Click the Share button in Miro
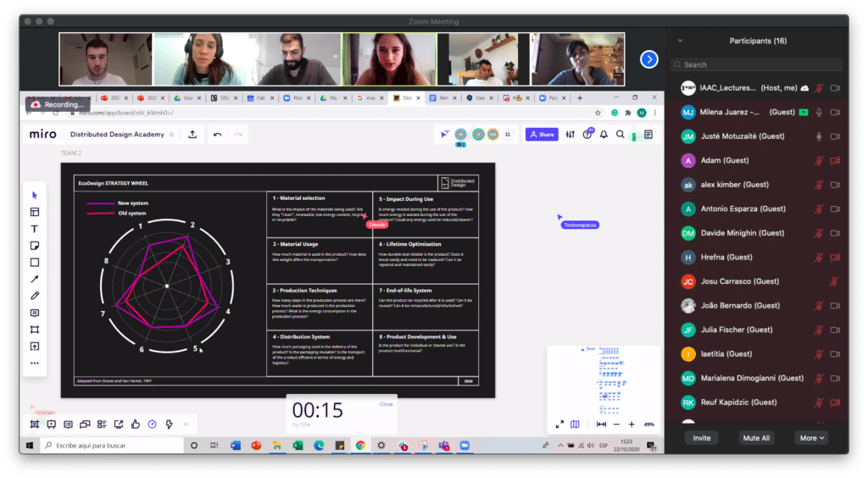This screenshot has width=868, height=478. [541, 134]
